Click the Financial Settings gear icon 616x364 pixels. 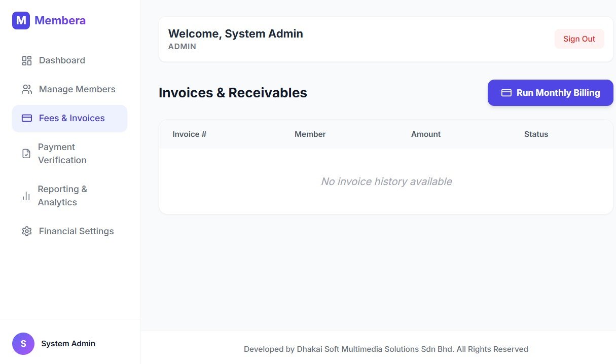tap(27, 232)
